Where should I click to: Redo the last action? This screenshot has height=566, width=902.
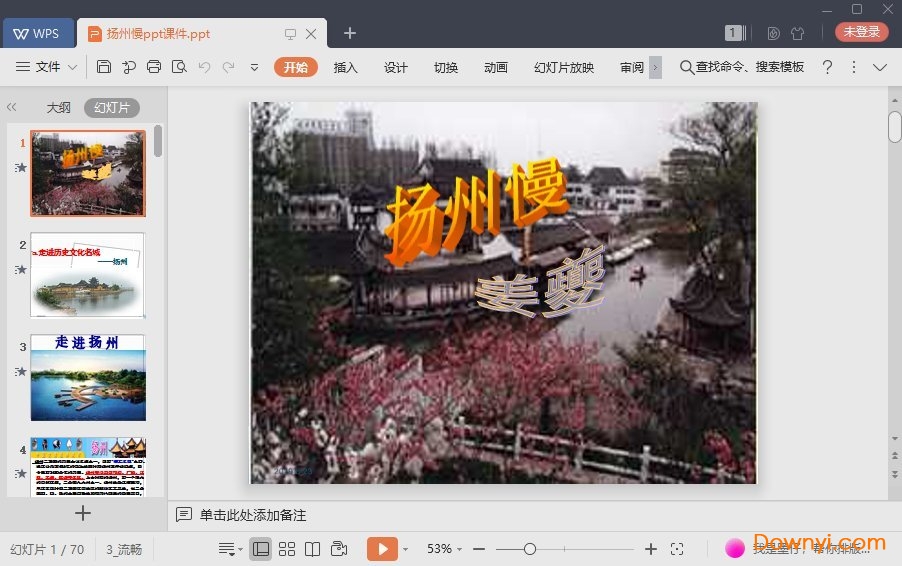(x=228, y=67)
